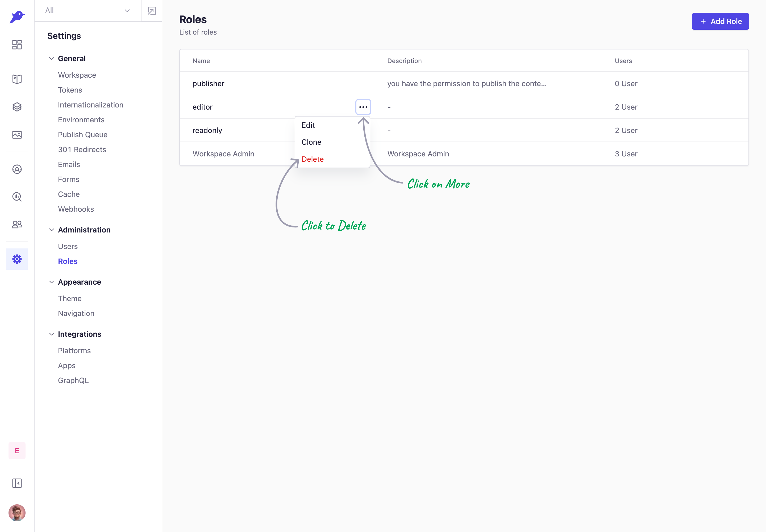This screenshot has height=532, width=766.
Task: Click the Users column header
Action: [623, 61]
